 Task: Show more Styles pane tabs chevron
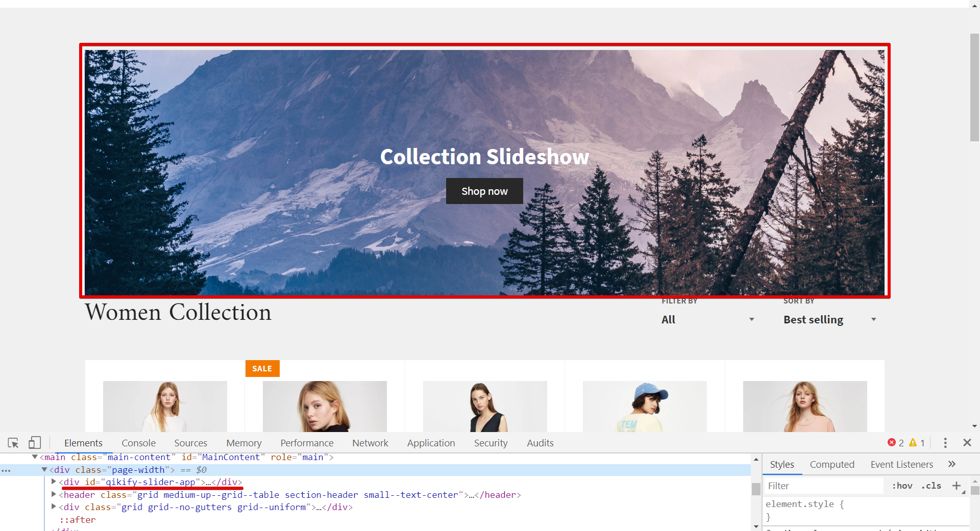tap(952, 464)
